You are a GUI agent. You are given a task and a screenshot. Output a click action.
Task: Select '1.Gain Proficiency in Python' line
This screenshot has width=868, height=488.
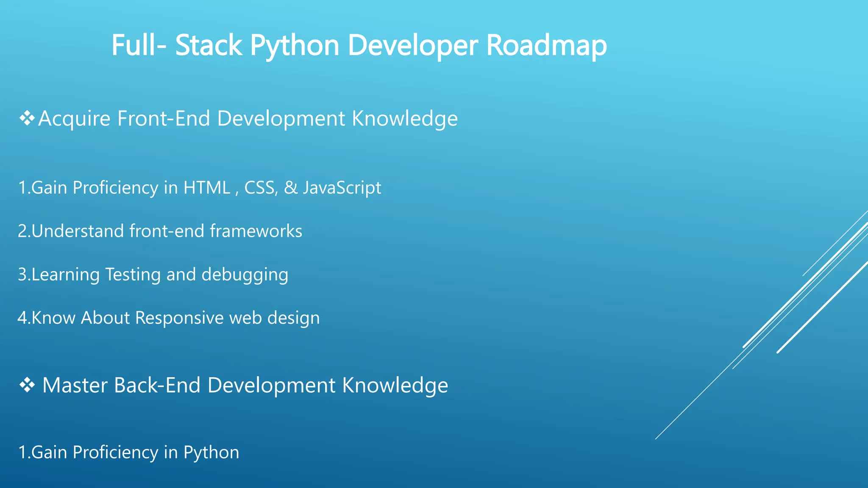(x=128, y=453)
